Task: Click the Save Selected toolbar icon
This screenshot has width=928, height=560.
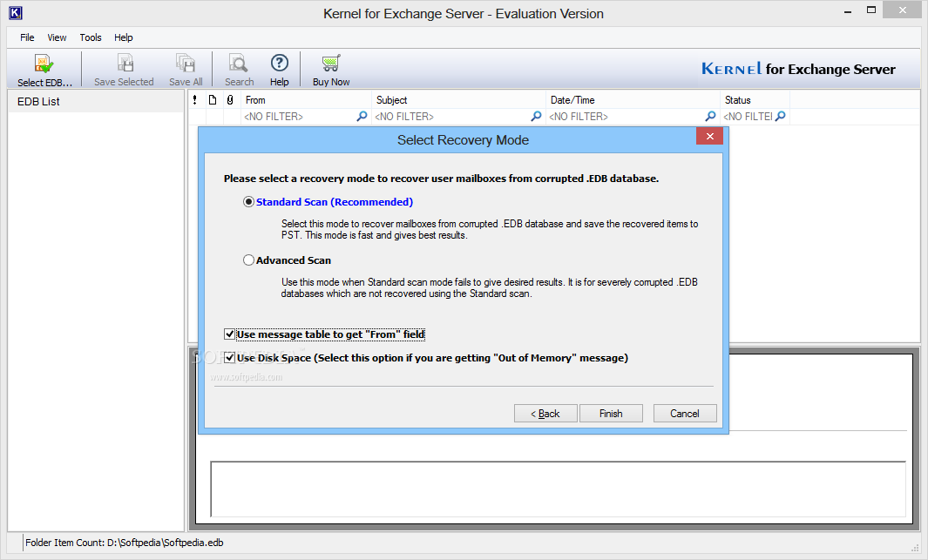Action: coord(125,63)
